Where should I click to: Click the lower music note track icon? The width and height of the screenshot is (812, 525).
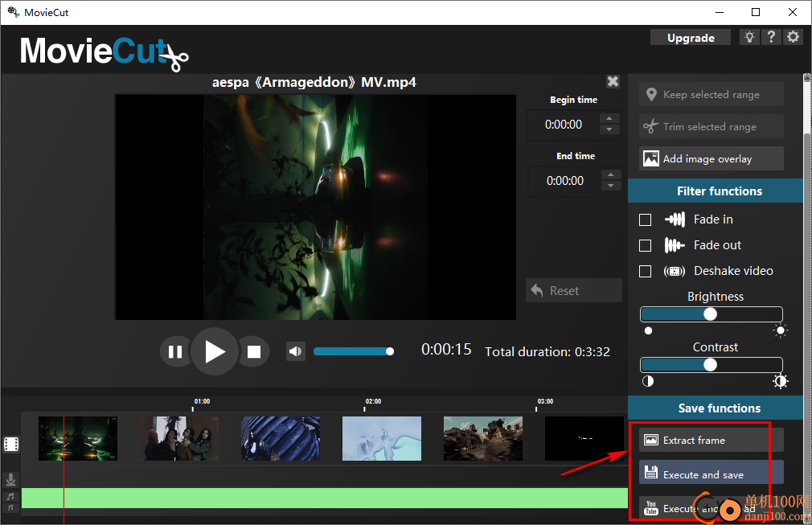[x=10, y=508]
